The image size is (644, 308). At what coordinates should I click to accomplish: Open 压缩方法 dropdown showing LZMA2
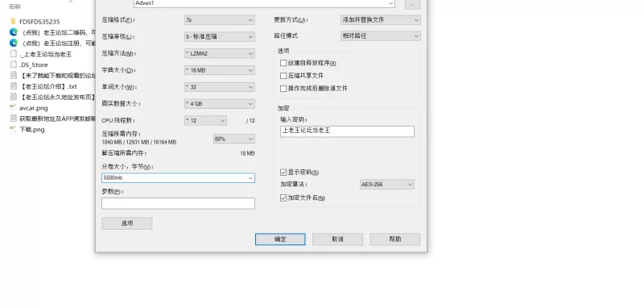pyautogui.click(x=219, y=53)
